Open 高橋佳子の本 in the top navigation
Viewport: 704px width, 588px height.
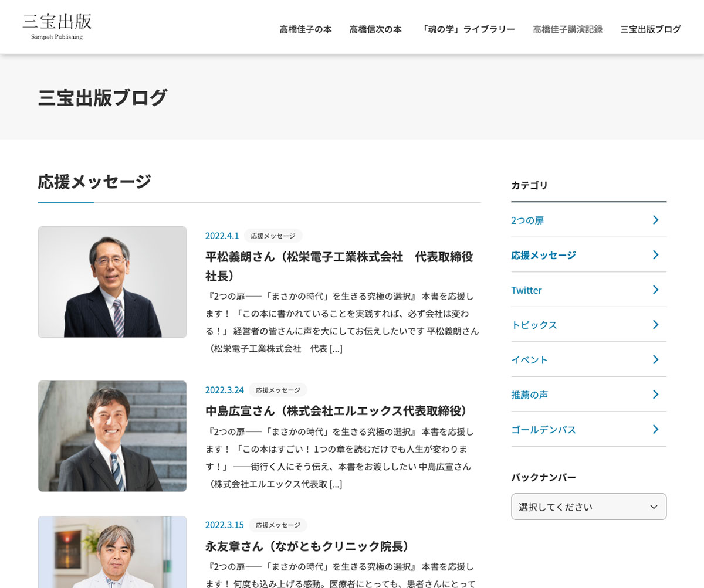tap(306, 29)
